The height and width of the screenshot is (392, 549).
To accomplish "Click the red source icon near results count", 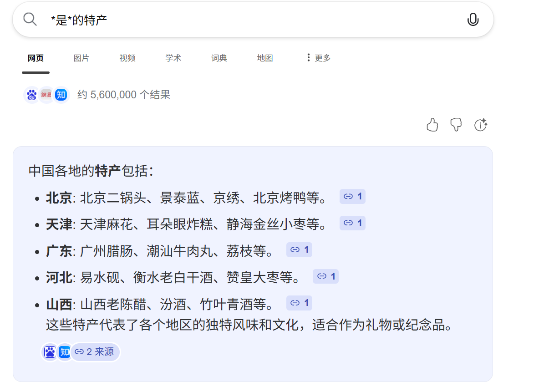I will tap(46, 95).
